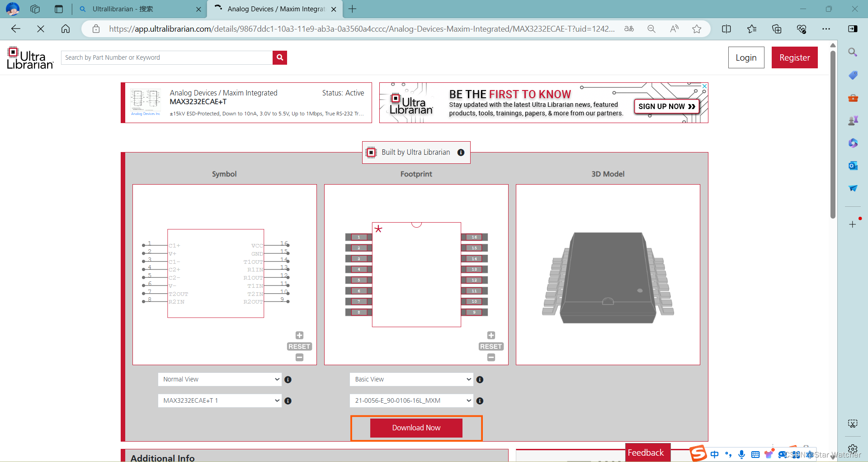The height and width of the screenshot is (462, 868).
Task: Open sidebar settings gear
Action: click(x=853, y=449)
